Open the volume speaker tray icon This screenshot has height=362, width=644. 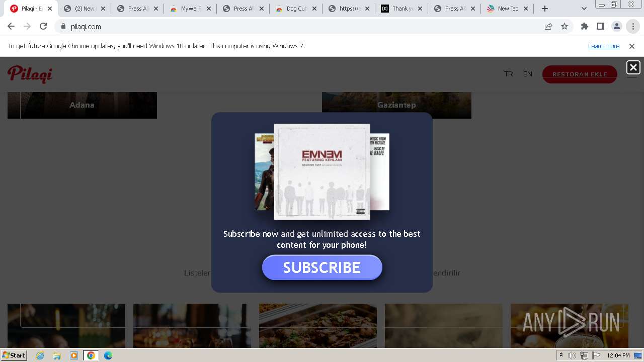[x=572, y=355]
